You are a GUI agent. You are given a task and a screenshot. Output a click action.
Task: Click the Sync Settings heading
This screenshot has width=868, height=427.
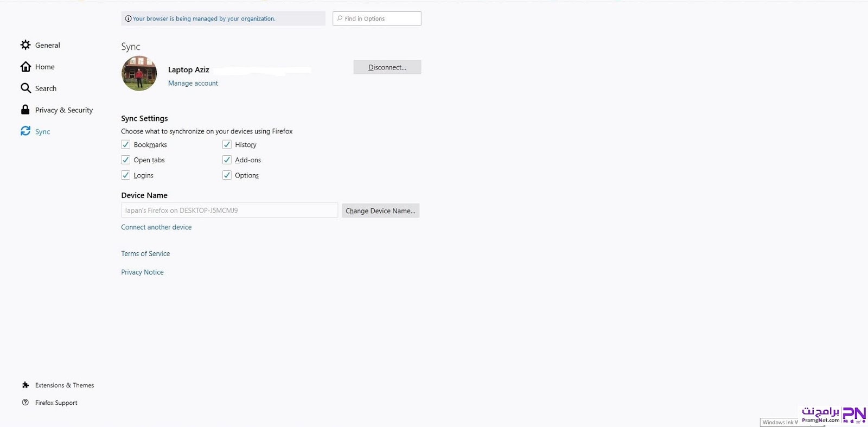click(x=144, y=118)
